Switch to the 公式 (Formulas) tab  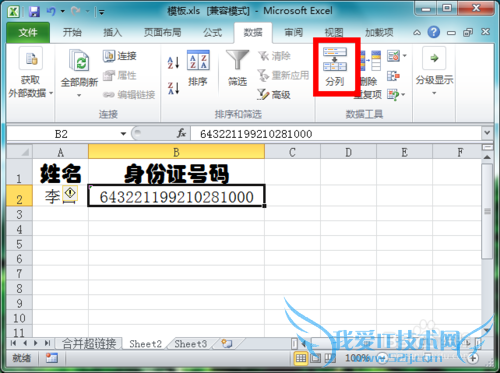[x=213, y=32]
